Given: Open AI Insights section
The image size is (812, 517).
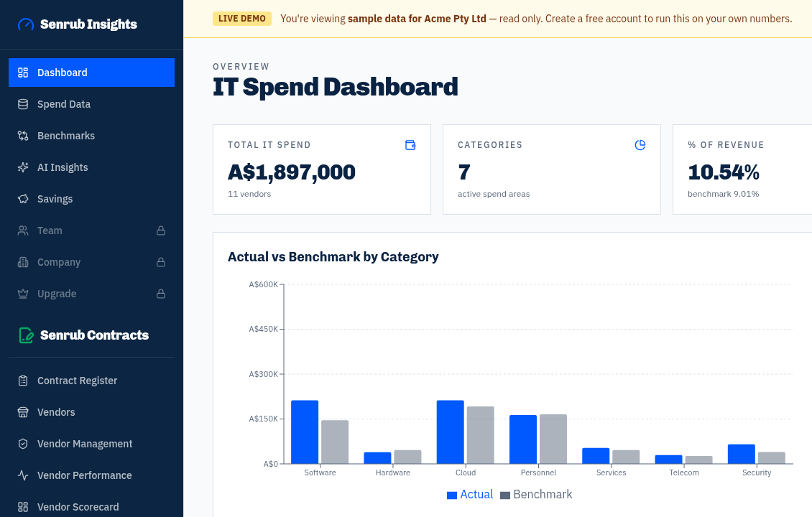Looking at the screenshot, I should [92, 167].
